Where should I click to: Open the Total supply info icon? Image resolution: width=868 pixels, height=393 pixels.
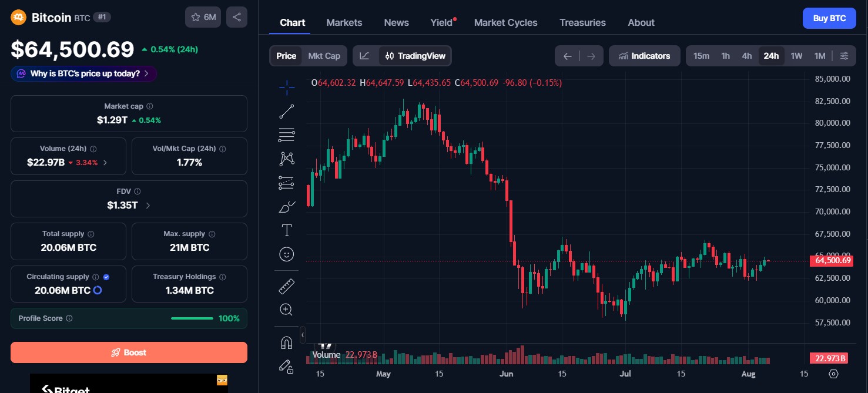(91, 234)
